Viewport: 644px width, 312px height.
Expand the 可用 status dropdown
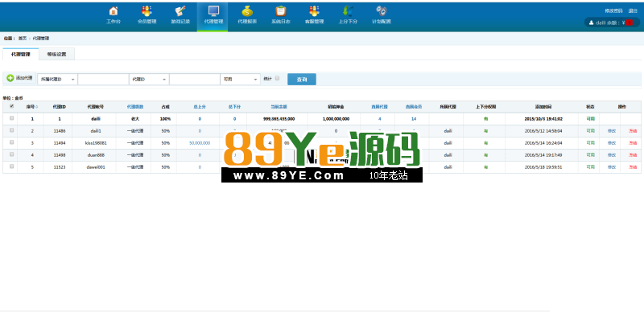pyautogui.click(x=240, y=80)
